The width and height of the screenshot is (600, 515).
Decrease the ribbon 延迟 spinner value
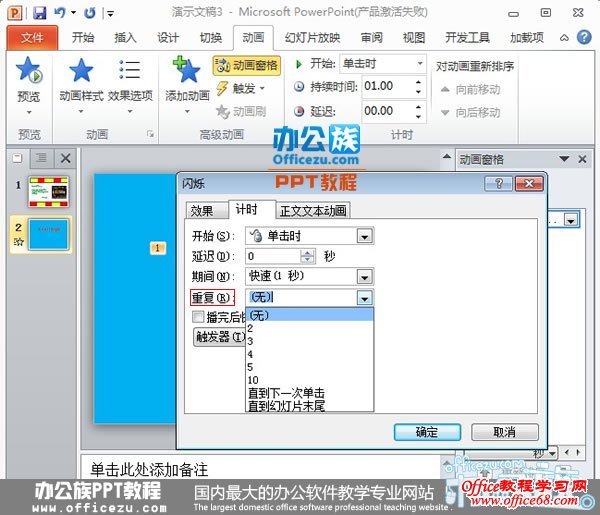point(418,116)
